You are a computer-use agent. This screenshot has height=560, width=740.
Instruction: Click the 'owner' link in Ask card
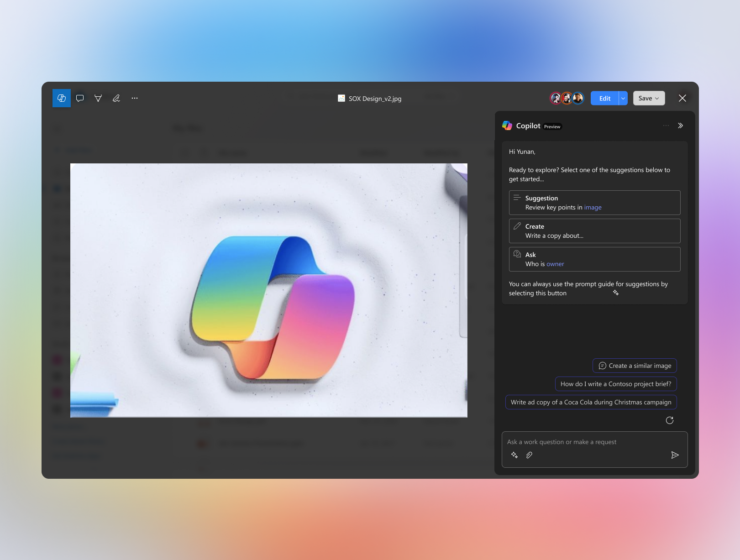coord(555,264)
